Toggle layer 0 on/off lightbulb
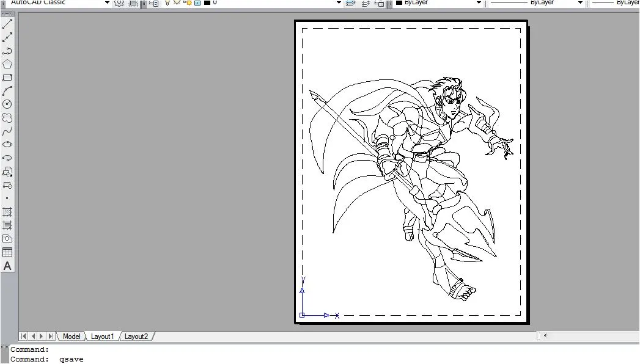This screenshot has height=364, width=640. point(167,2)
